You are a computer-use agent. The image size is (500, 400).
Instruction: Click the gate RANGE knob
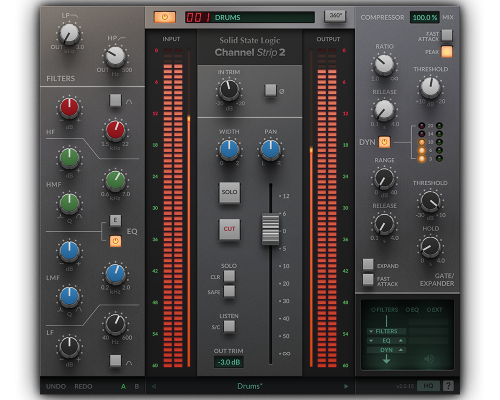tap(384, 178)
